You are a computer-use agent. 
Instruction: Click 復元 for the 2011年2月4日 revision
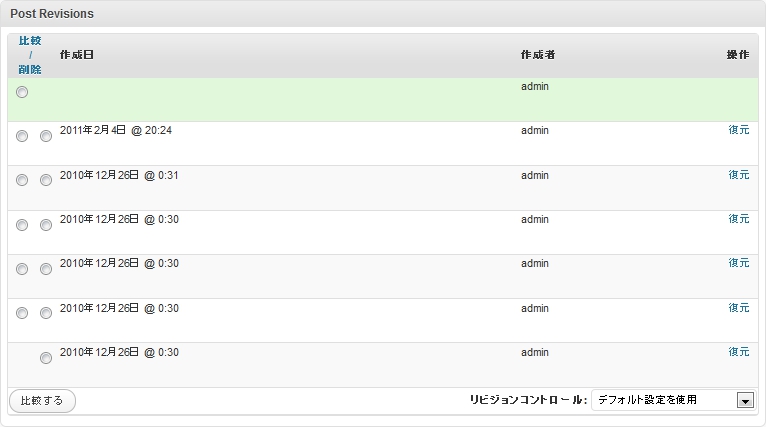click(738, 130)
